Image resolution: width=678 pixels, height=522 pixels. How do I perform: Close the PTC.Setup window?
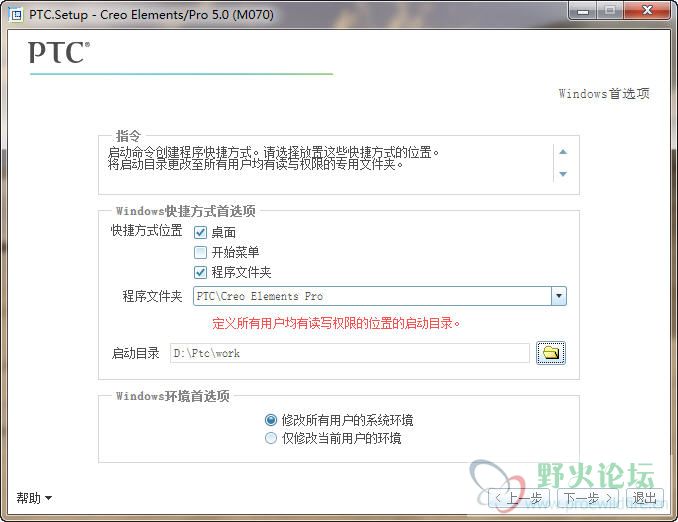point(647,11)
